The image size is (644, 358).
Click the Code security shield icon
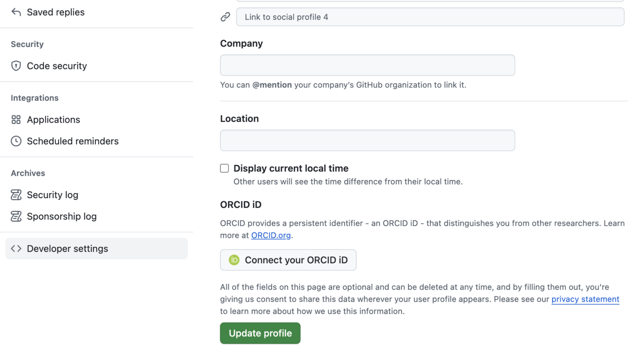[16, 66]
